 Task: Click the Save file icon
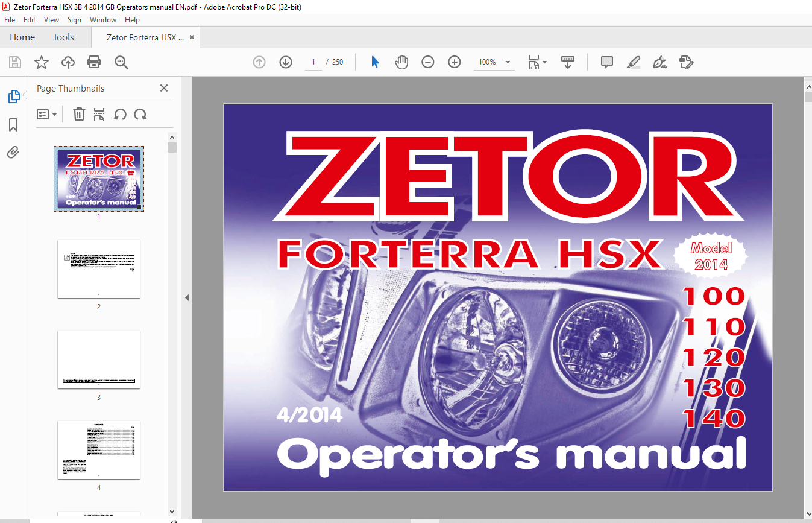(x=15, y=62)
